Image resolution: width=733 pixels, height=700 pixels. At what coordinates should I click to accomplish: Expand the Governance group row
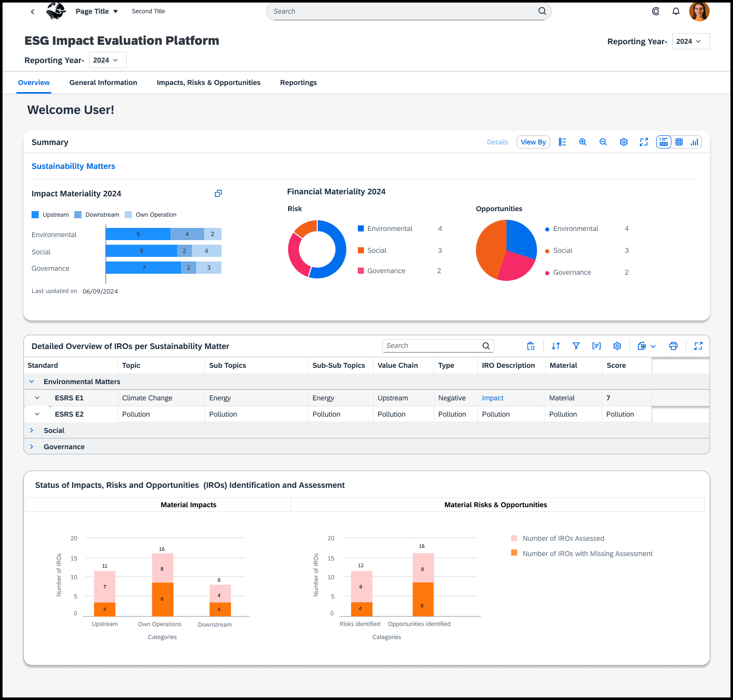32,447
